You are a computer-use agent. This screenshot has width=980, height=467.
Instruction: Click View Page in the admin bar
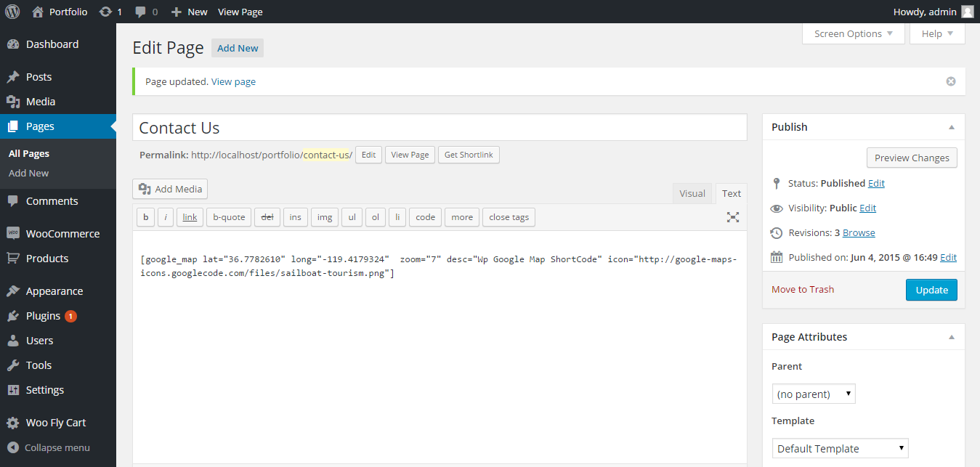(x=240, y=12)
